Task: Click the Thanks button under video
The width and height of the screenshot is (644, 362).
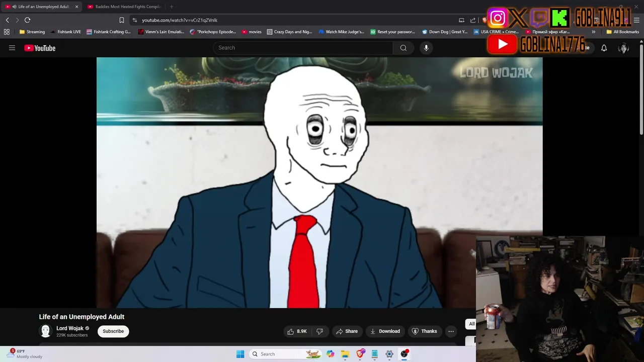Action: pos(424,331)
